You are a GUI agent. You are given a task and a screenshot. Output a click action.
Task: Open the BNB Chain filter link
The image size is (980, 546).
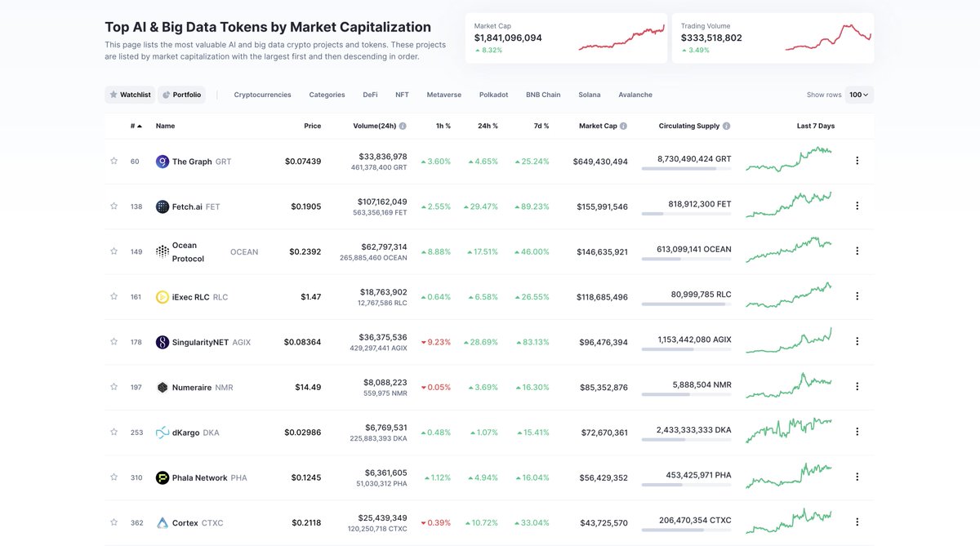[543, 95]
